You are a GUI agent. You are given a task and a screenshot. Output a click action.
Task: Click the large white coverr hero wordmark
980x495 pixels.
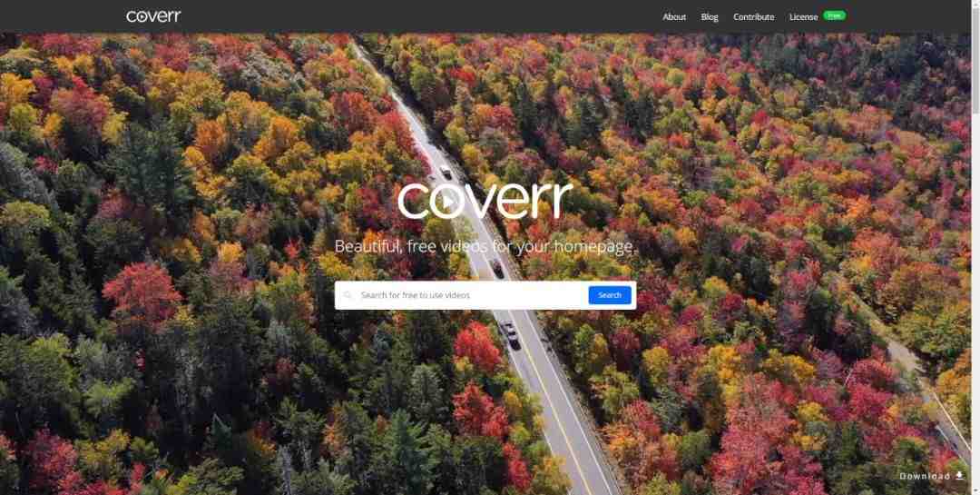coord(485,200)
